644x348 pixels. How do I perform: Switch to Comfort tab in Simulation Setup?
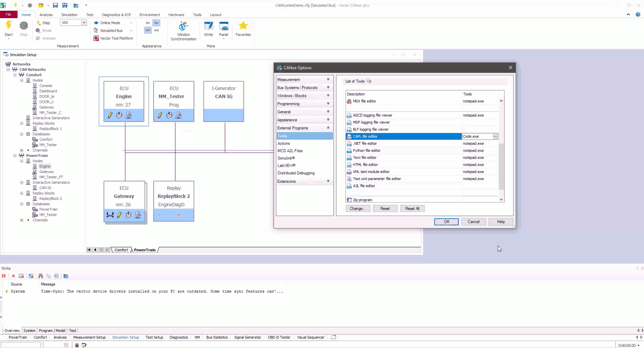click(x=121, y=250)
